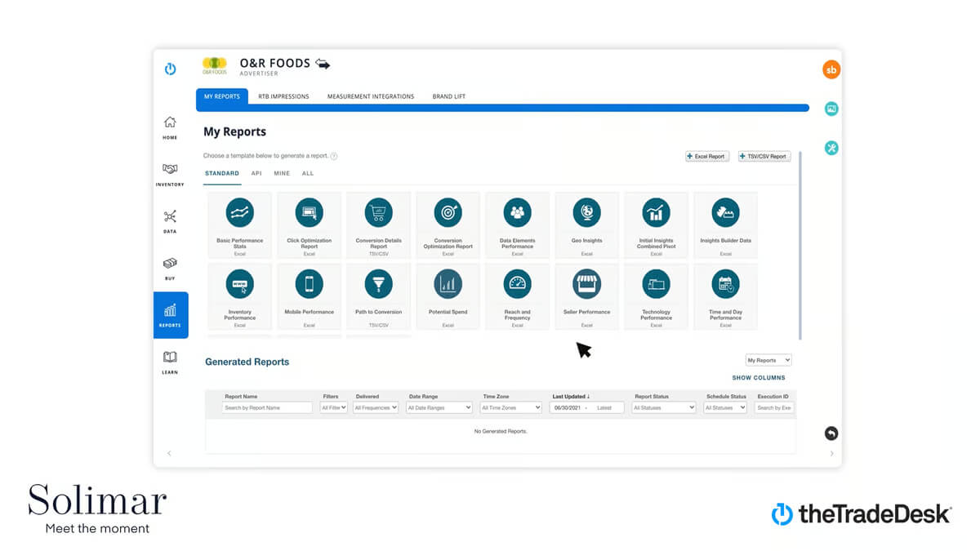Expand the All Time Zones dropdown
This screenshot has width=980, height=551.
click(x=511, y=407)
